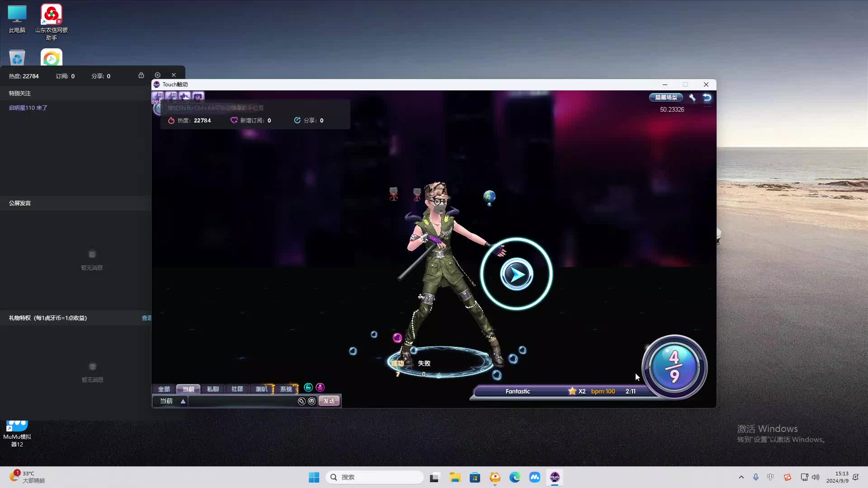Switch to the 社团 chat tab
The width and height of the screenshot is (868, 488).
point(237,389)
